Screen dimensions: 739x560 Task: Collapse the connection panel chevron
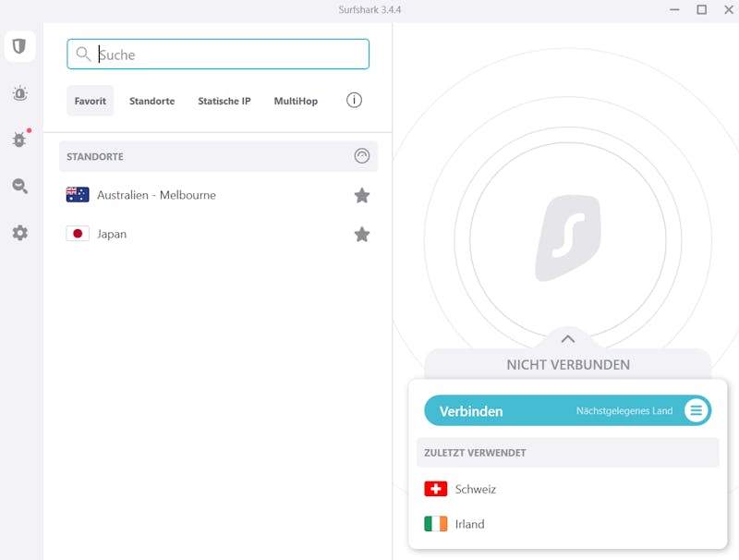568,339
